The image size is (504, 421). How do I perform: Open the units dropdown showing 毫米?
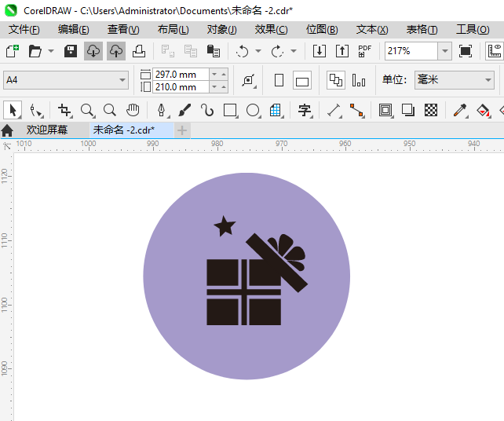tap(455, 80)
